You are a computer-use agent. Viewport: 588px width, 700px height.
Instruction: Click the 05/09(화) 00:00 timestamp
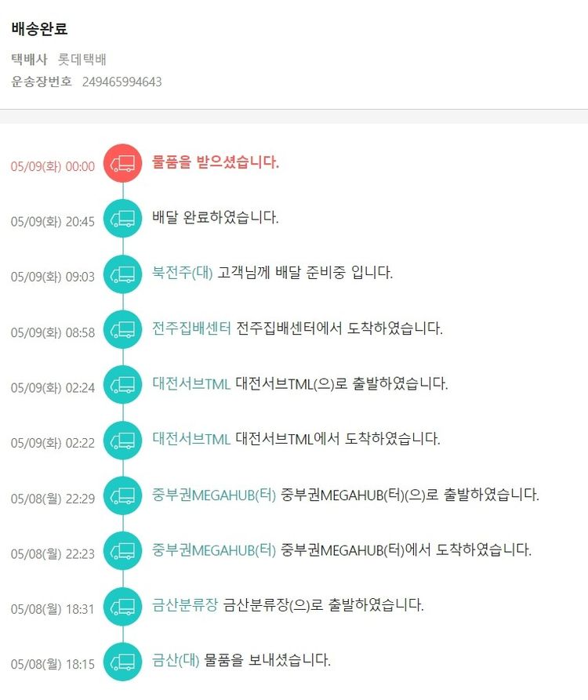tap(53, 166)
